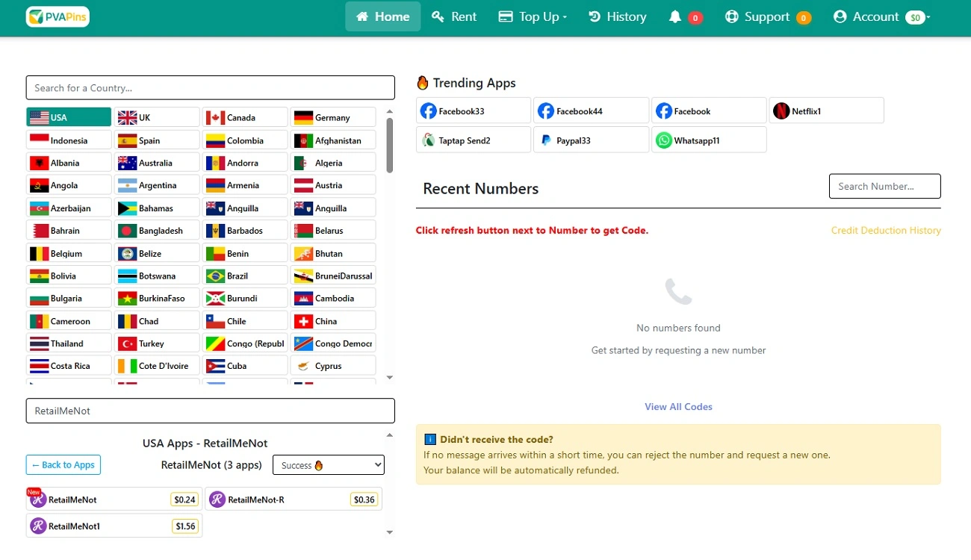Open Facebook44 trending app
Image resolution: width=971 pixels, height=560 pixels.
(x=591, y=111)
